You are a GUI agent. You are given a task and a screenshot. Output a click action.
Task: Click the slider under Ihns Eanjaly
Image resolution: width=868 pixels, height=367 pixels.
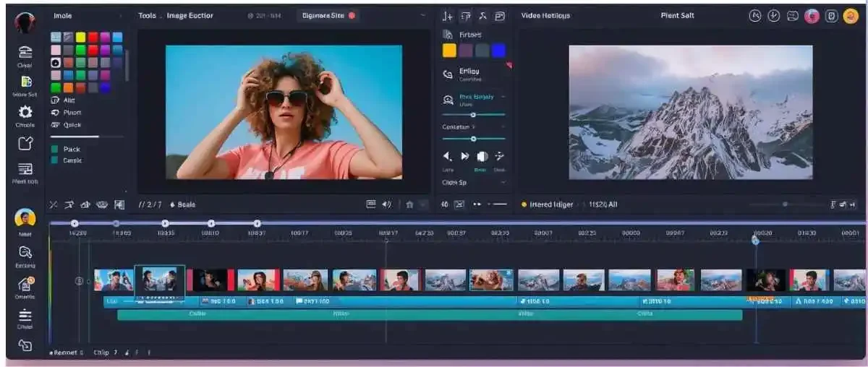click(474, 115)
